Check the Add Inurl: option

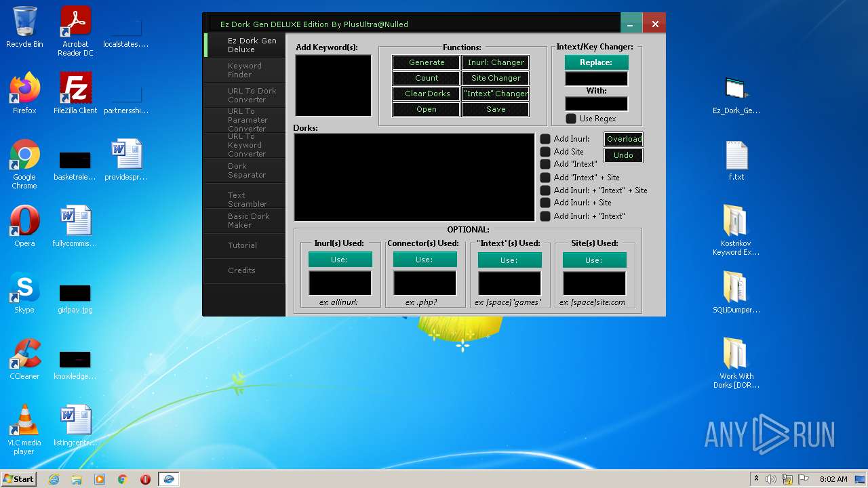[545, 139]
